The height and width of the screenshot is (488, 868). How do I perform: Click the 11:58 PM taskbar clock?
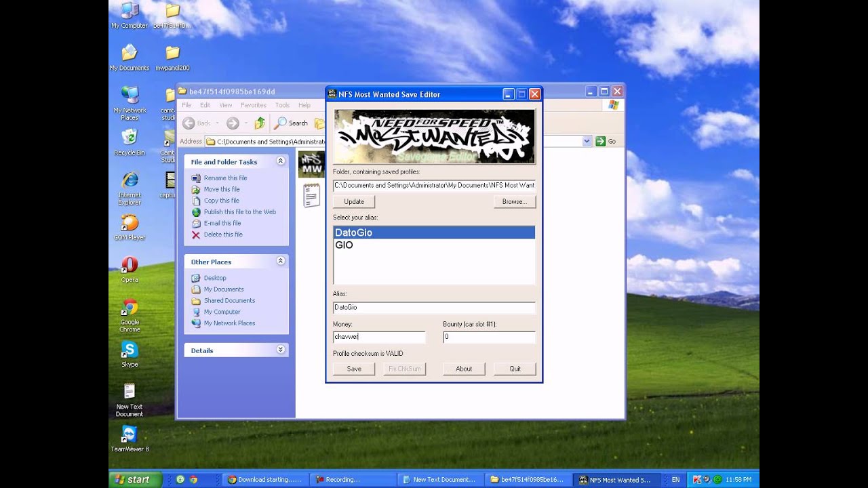(x=738, y=479)
